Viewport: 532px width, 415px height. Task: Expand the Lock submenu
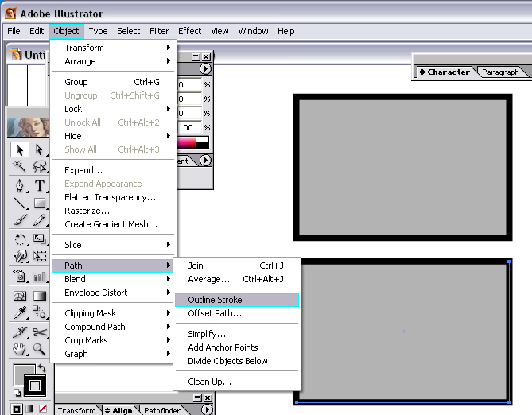point(114,109)
